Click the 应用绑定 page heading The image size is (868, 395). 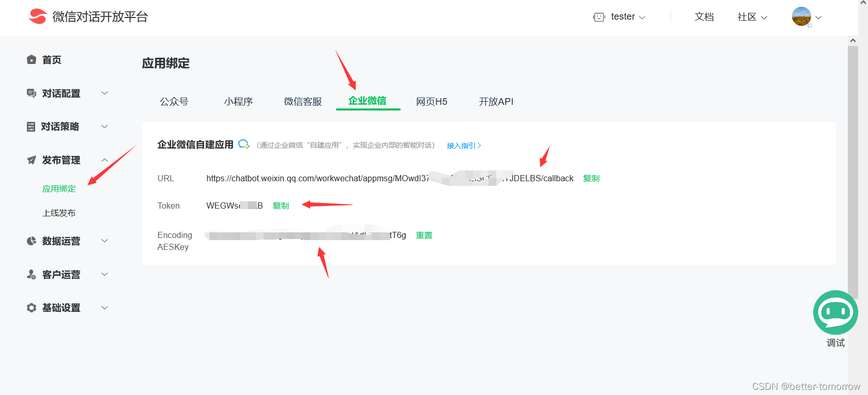(166, 64)
